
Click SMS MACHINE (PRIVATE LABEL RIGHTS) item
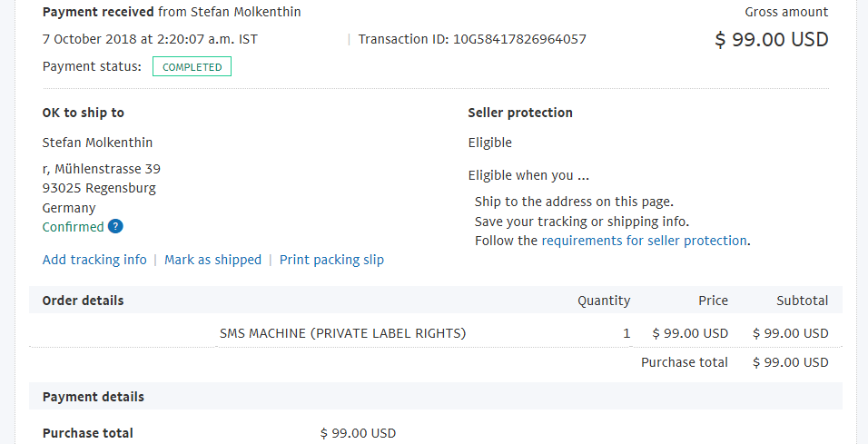(x=342, y=333)
